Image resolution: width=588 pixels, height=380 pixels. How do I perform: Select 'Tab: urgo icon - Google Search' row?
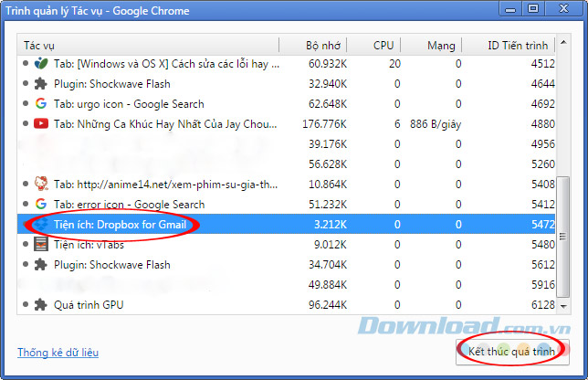pyautogui.click(x=286, y=104)
